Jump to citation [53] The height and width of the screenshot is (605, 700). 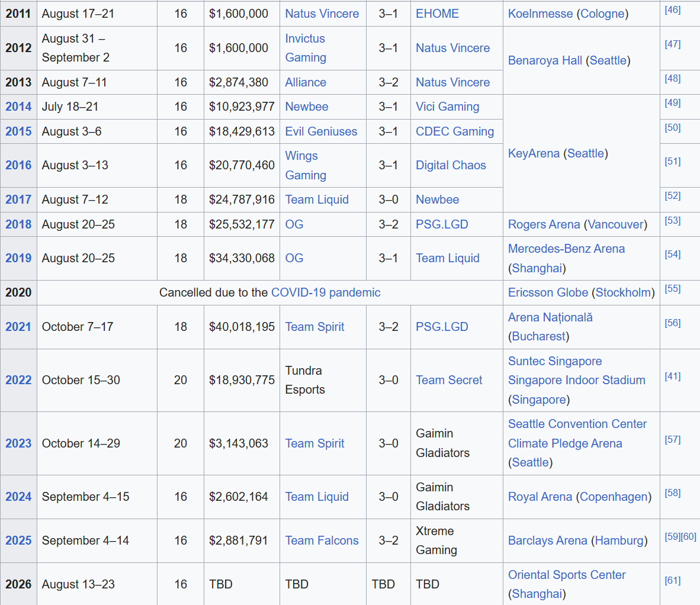(672, 220)
